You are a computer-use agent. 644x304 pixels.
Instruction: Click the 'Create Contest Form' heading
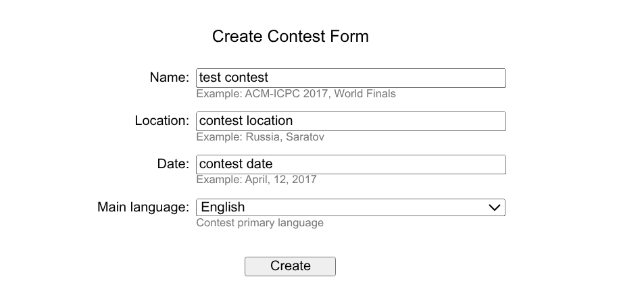coord(291,36)
